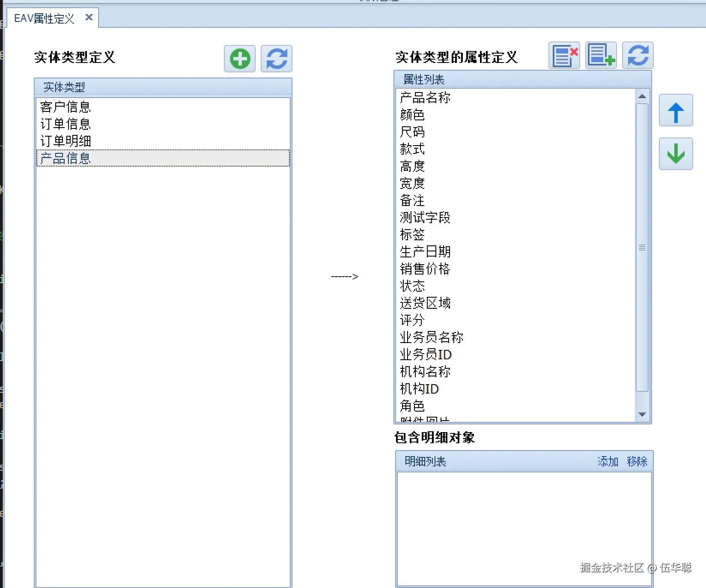Click the attribute list scrollbar thumb
The height and width of the screenshot is (588, 706).
tap(642, 248)
